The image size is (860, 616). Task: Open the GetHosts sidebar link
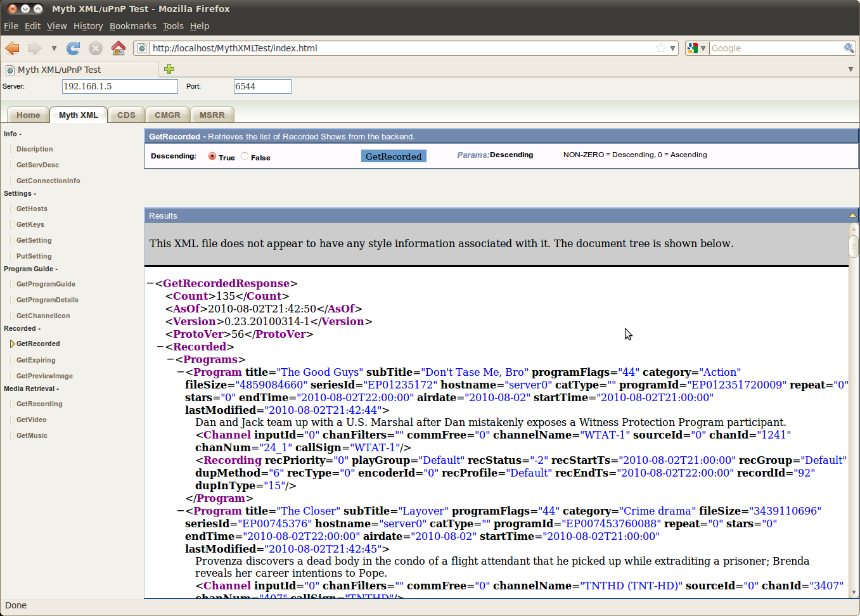32,209
